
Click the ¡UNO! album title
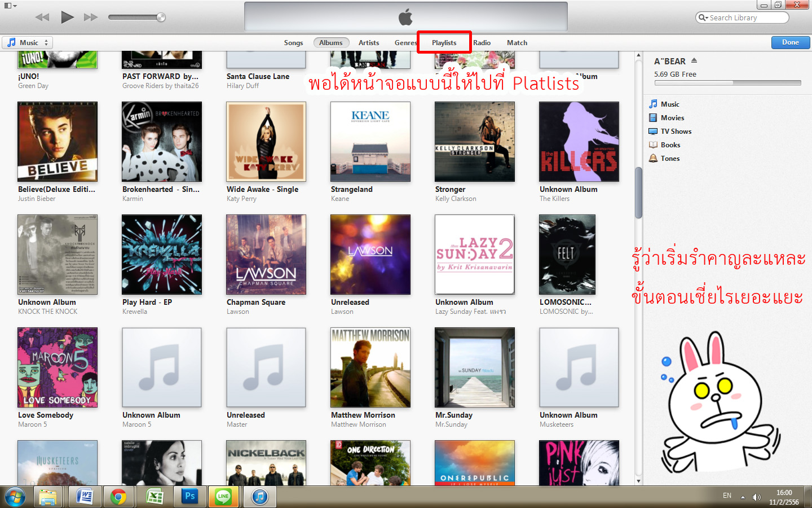[29, 76]
